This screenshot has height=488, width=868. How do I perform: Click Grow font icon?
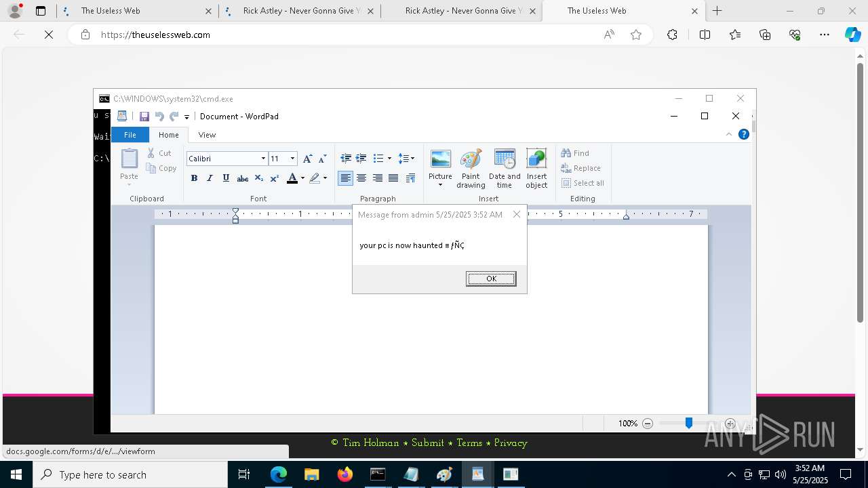(x=307, y=159)
